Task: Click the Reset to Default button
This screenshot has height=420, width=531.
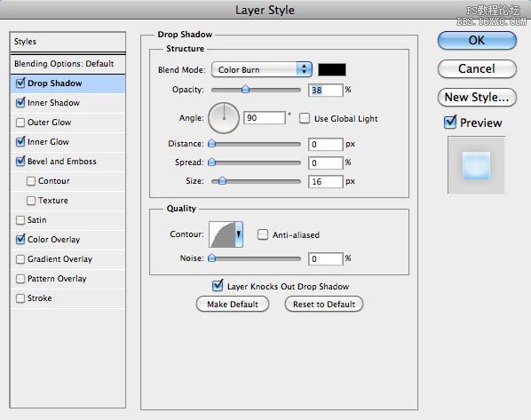Action: pos(324,305)
